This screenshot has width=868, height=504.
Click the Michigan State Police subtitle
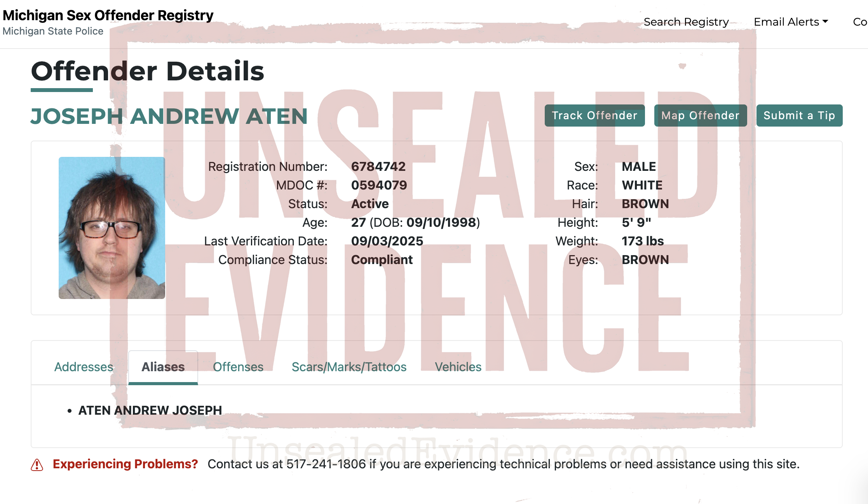point(53,31)
